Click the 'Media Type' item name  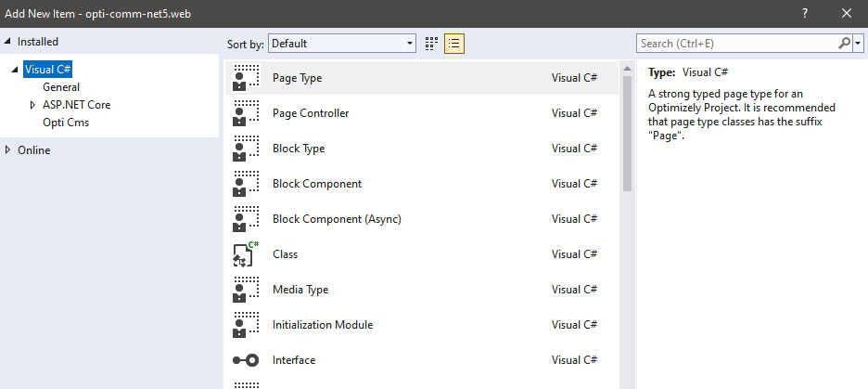300,290
